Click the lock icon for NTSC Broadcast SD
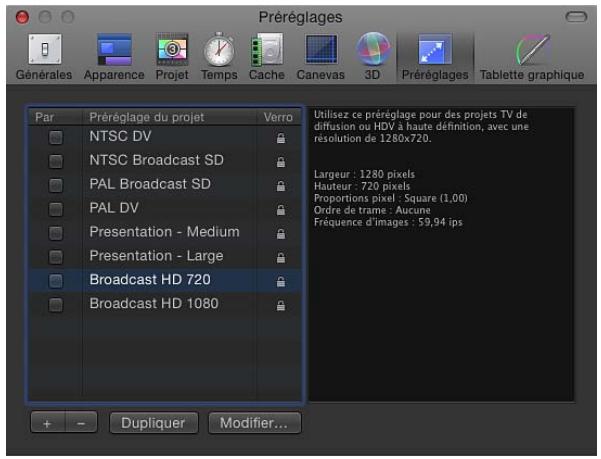601x459 pixels. [x=281, y=162]
